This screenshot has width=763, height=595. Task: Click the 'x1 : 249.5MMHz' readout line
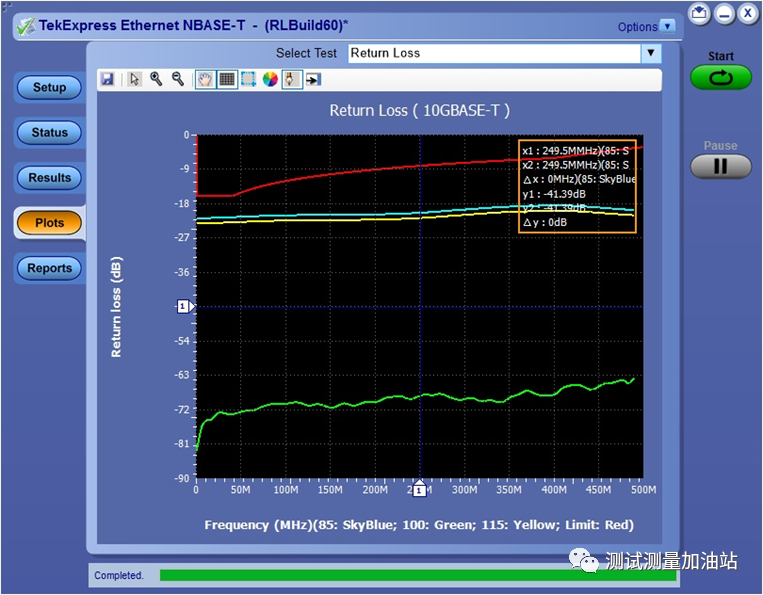coord(576,151)
